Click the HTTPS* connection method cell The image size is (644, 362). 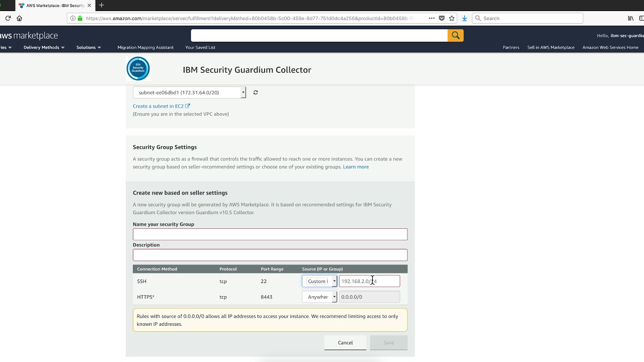pos(146,297)
